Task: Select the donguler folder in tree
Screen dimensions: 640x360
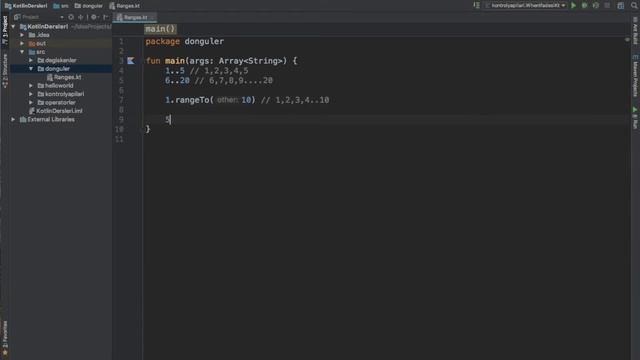Action: pos(53,69)
